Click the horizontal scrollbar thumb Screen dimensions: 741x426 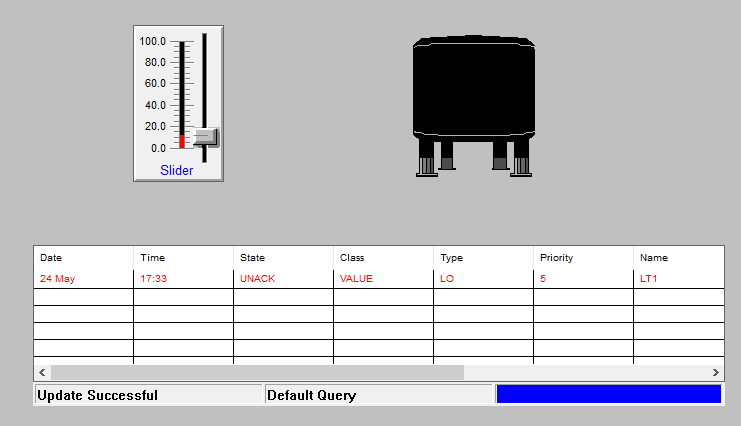258,373
